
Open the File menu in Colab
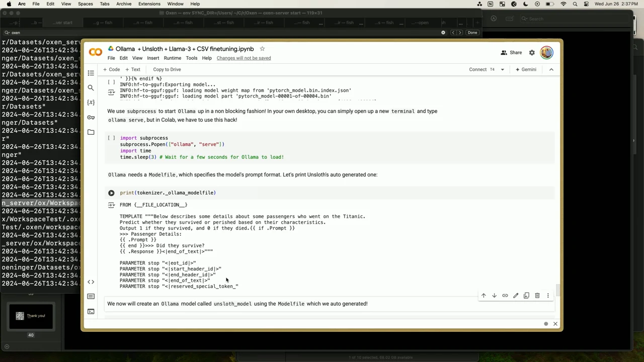(x=111, y=58)
